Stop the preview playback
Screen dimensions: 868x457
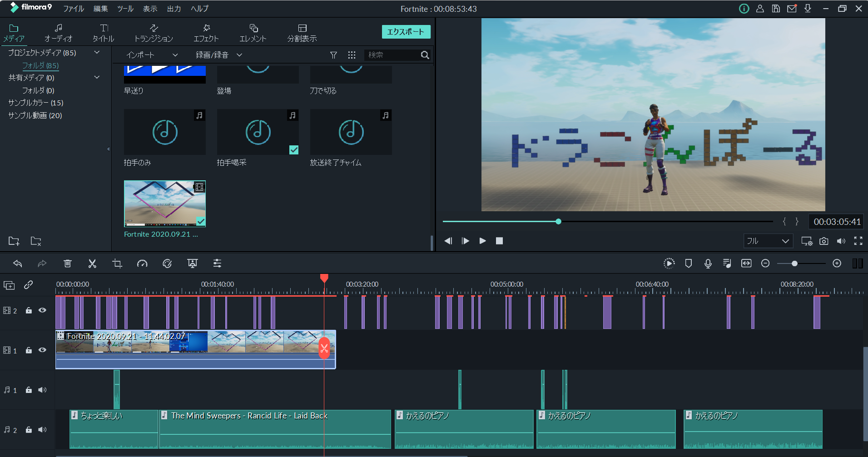pyautogui.click(x=499, y=241)
